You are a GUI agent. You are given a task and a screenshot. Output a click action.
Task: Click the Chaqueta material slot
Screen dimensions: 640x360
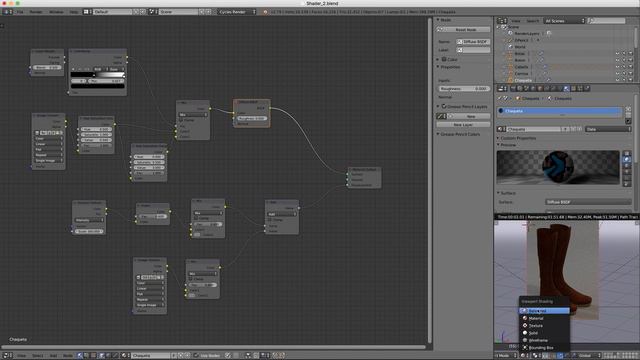[559, 111]
